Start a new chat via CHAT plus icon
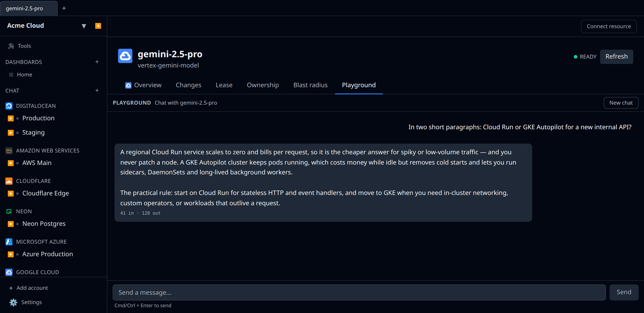644x313 pixels. tap(97, 91)
